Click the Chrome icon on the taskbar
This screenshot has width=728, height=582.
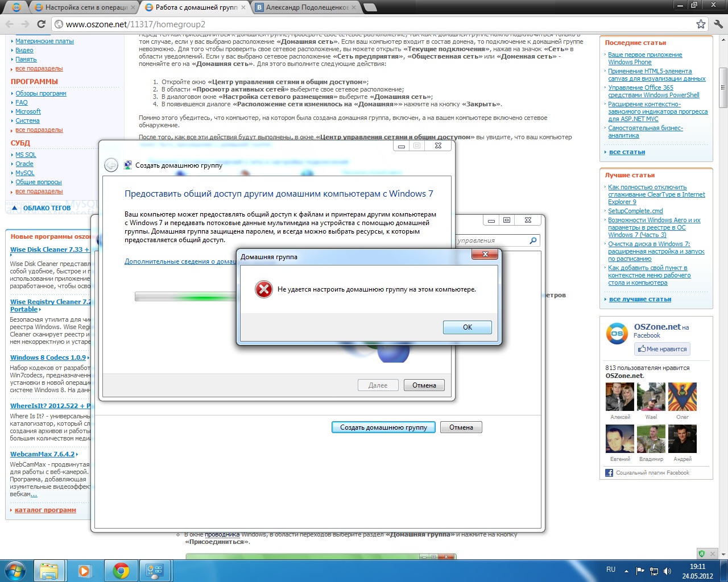(121, 570)
